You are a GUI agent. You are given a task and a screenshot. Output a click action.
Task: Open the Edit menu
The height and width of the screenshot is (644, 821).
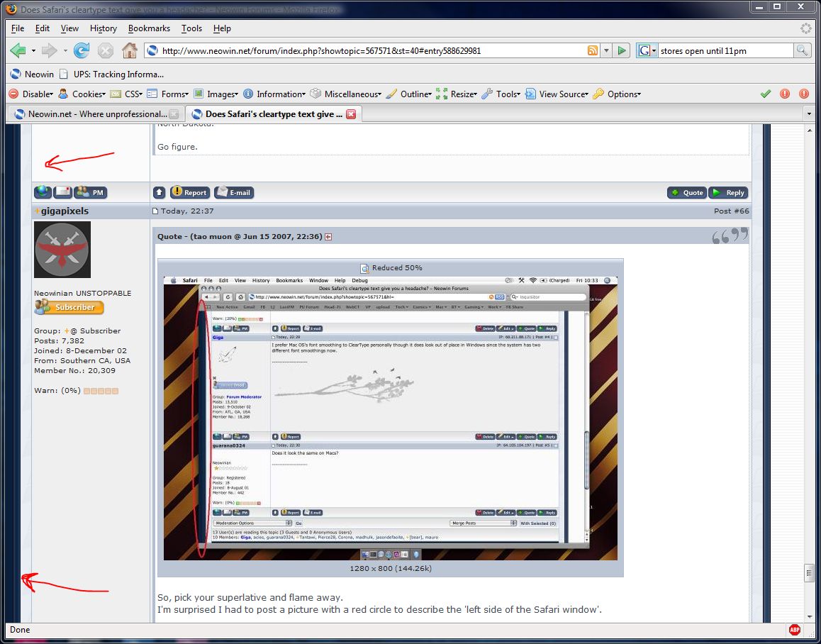tap(43, 28)
